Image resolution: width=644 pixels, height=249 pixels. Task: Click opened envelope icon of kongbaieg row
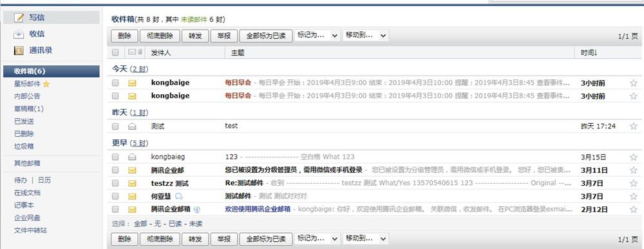[x=132, y=157]
